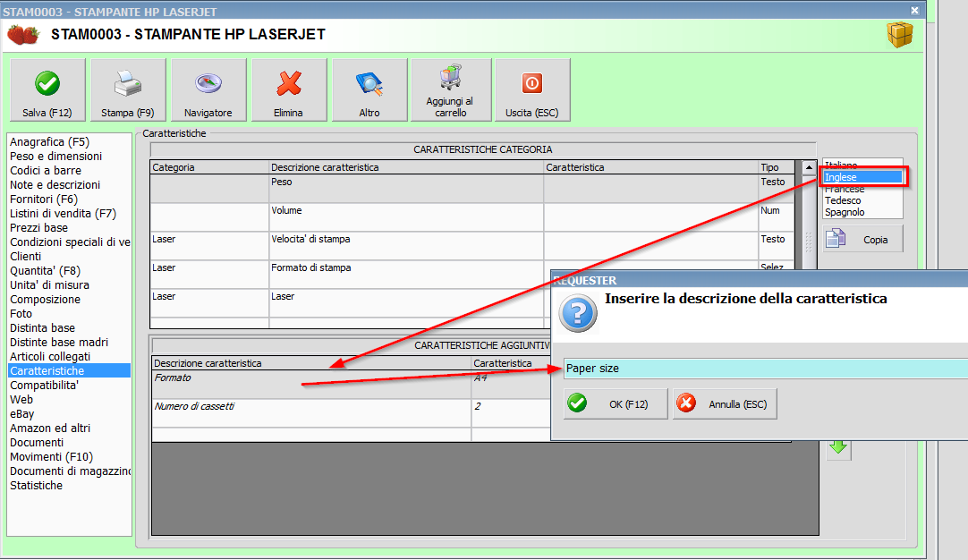The image size is (968, 560).
Task: Click the value 2 for Numero di cassetti
Action: click(511, 413)
